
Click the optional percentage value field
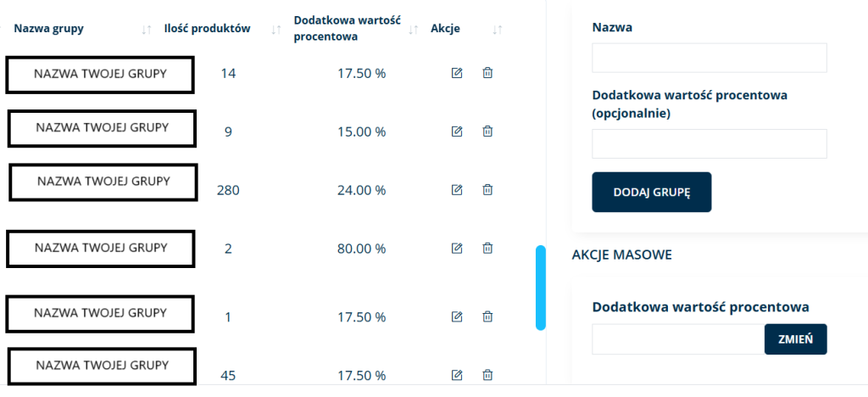point(709,143)
